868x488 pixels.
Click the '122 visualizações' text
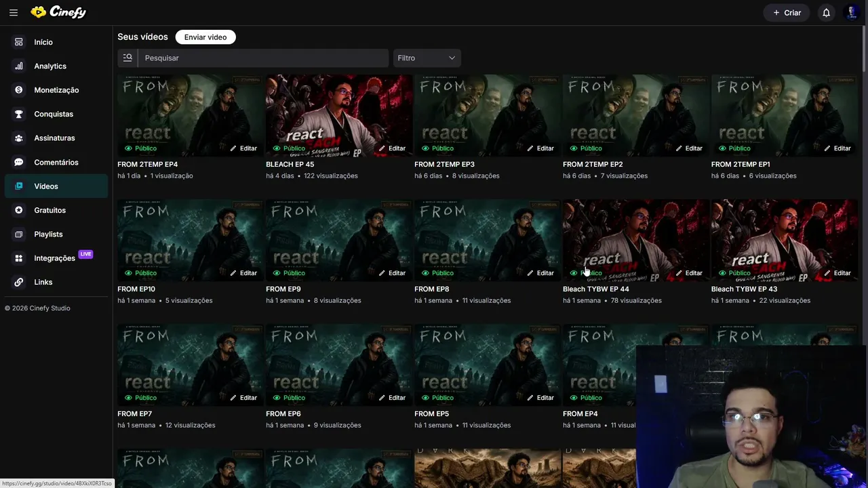pos(331,176)
